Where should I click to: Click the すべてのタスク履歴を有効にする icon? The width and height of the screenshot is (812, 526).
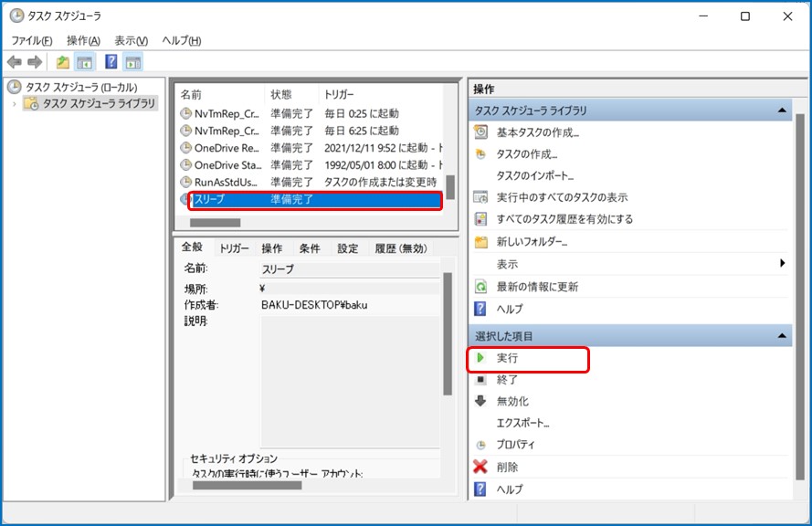click(481, 219)
